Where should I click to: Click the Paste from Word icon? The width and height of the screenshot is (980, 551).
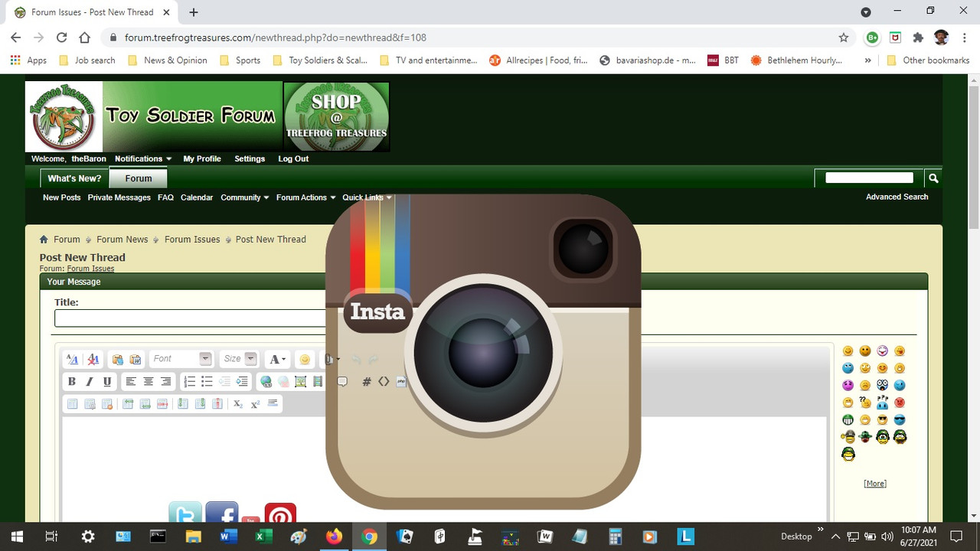point(135,359)
